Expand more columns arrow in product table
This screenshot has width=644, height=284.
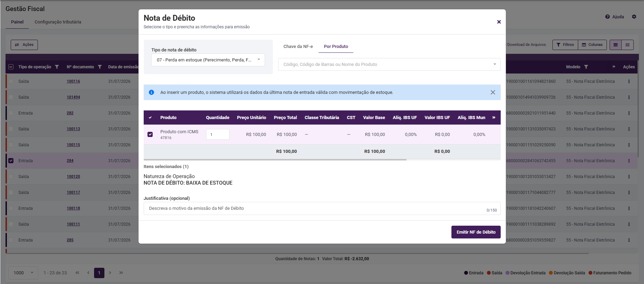pos(494,117)
